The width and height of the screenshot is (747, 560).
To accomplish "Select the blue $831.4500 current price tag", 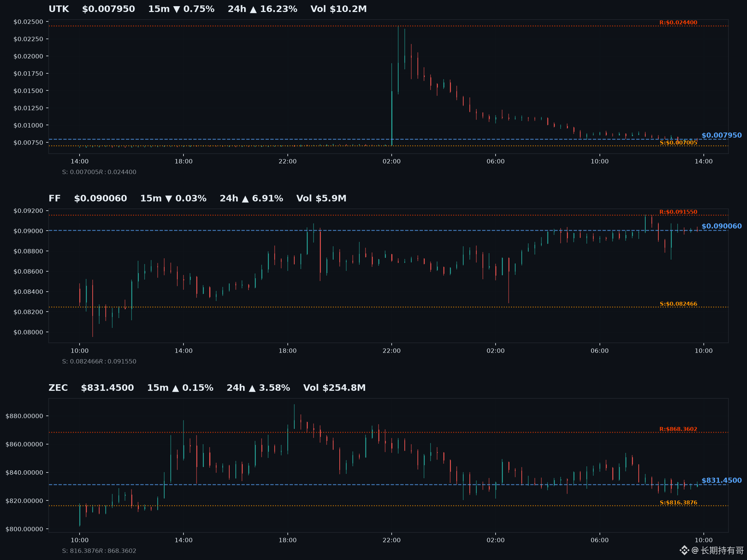I will (x=722, y=480).
